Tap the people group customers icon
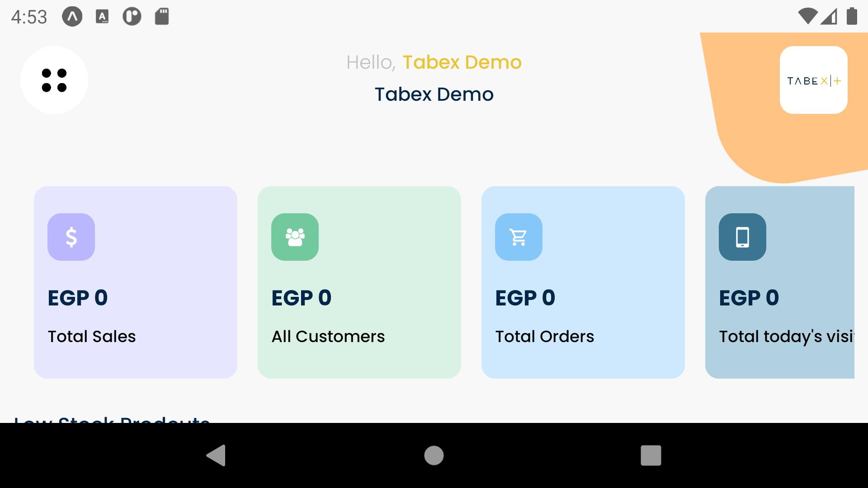868x488 pixels. (x=295, y=237)
